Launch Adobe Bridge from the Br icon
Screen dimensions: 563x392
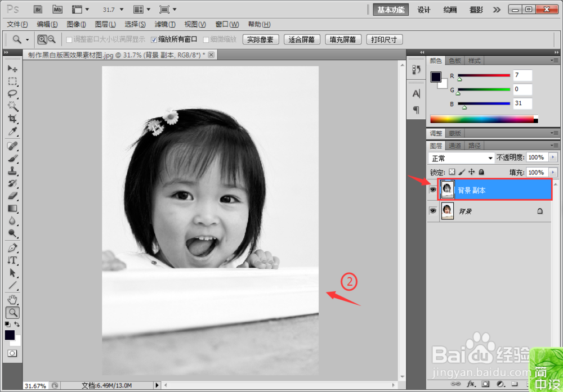38,10
